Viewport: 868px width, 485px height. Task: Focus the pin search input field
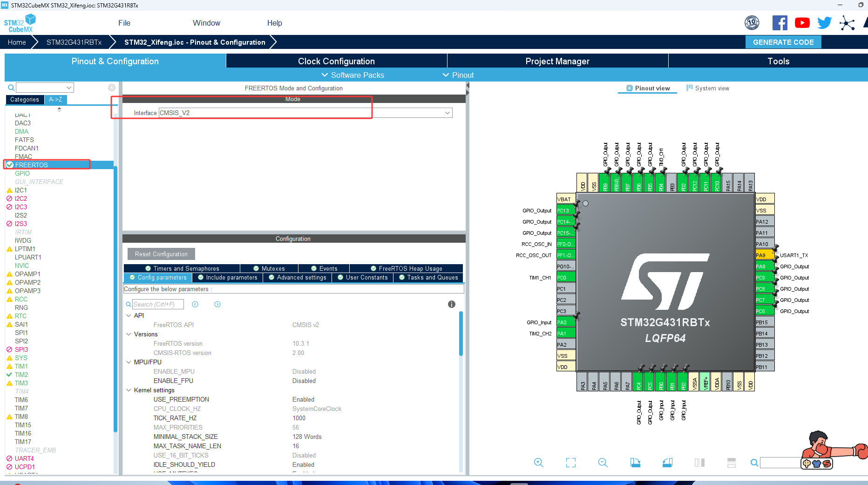(x=780, y=463)
